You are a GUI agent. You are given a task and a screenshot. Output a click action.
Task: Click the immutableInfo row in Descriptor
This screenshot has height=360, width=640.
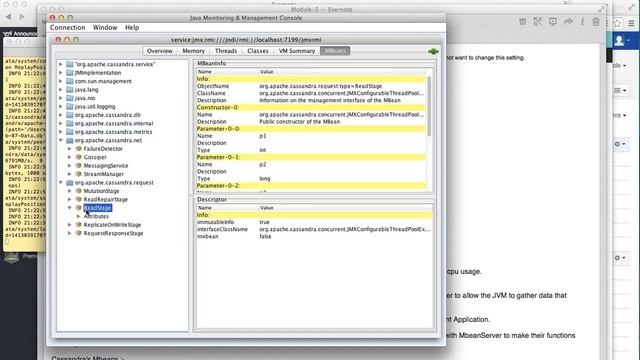click(x=314, y=222)
